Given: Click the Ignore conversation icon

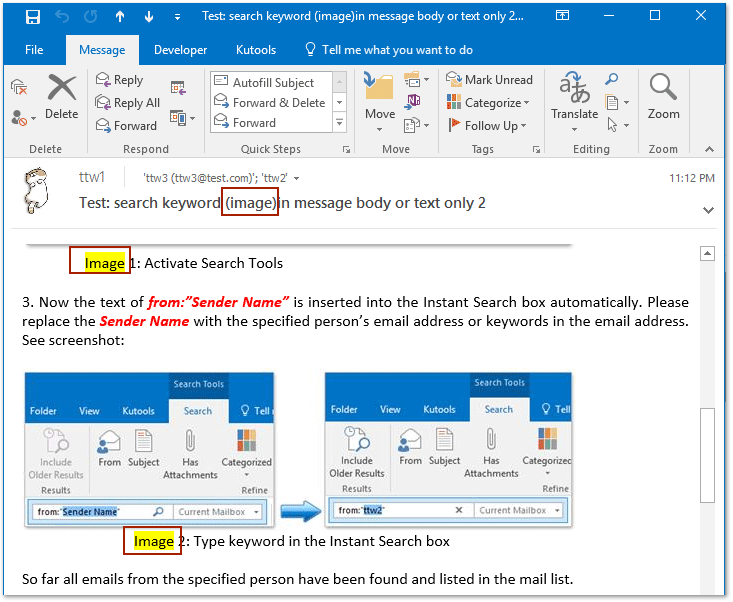Looking at the screenshot, I should pos(19,87).
